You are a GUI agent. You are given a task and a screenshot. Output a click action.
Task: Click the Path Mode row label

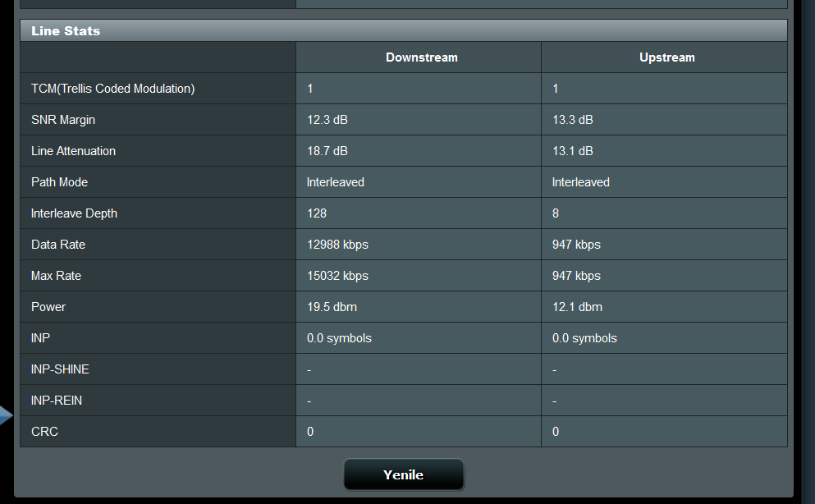tap(59, 182)
